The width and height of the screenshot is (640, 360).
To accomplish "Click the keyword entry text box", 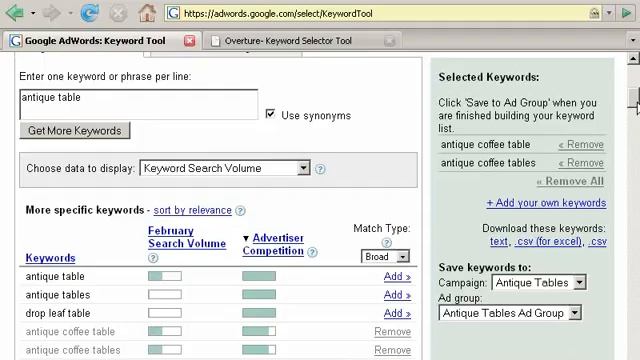I will 139,104.
